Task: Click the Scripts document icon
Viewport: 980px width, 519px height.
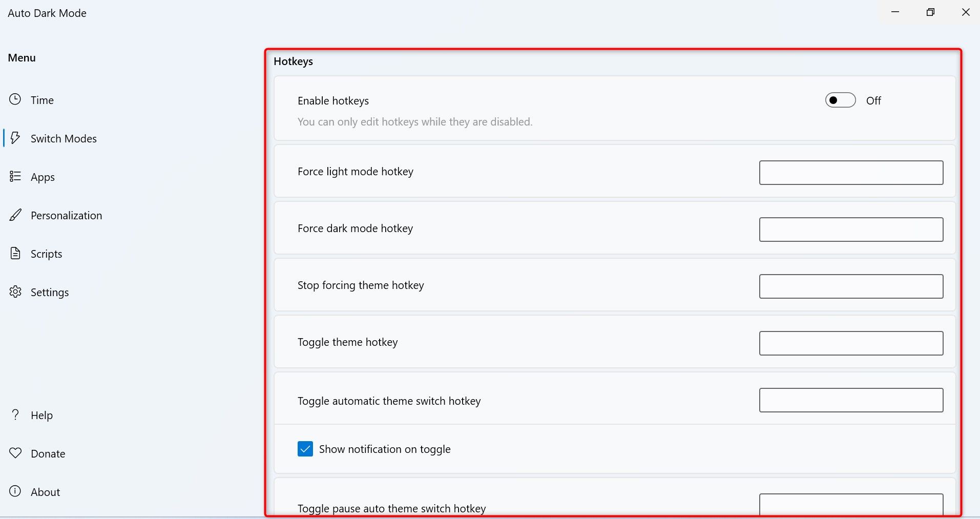Action: [15, 253]
